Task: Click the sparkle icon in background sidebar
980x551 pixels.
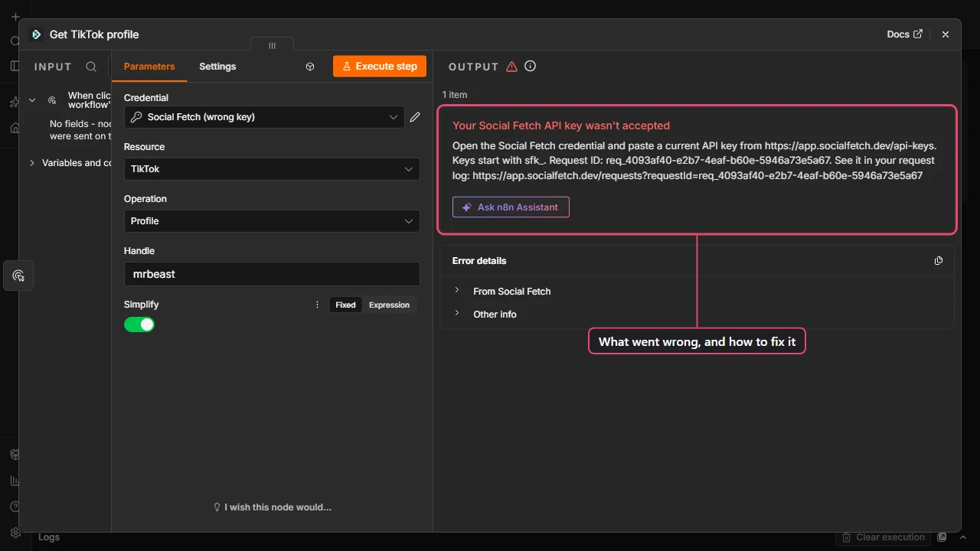Action: (x=15, y=102)
